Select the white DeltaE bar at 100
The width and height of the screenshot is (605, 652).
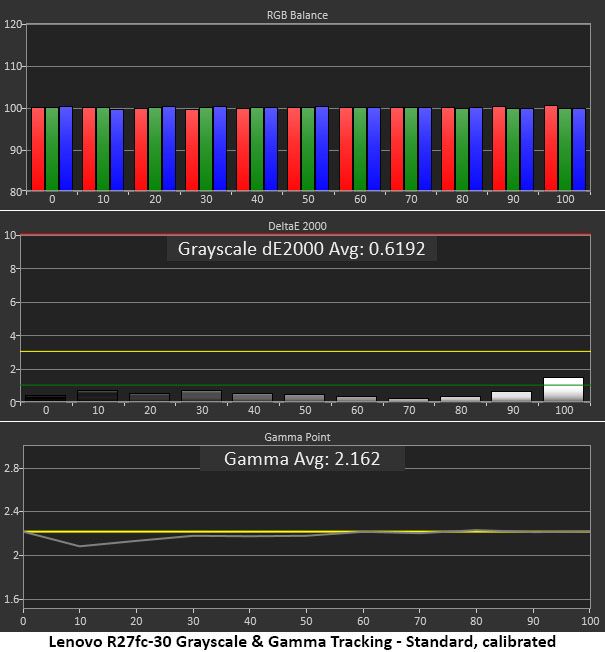click(563, 389)
